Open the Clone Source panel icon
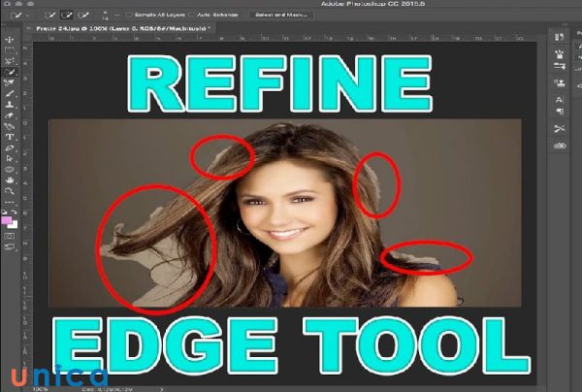582x392 pixels. point(559,83)
